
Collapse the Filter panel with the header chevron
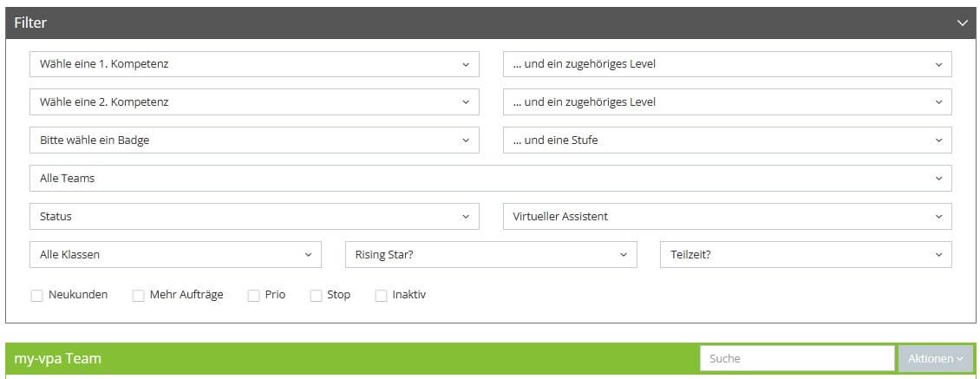click(962, 23)
